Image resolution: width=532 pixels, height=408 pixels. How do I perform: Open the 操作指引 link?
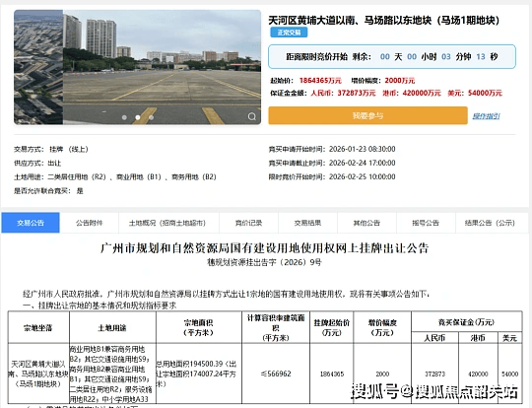point(487,116)
